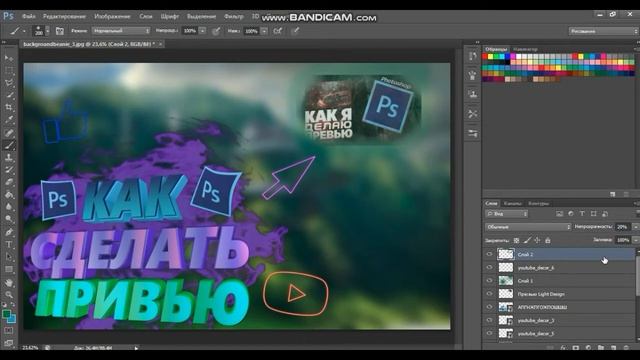Switch to the Каналы tab
Image resolution: width=640 pixels, height=360 pixels.
tap(513, 203)
